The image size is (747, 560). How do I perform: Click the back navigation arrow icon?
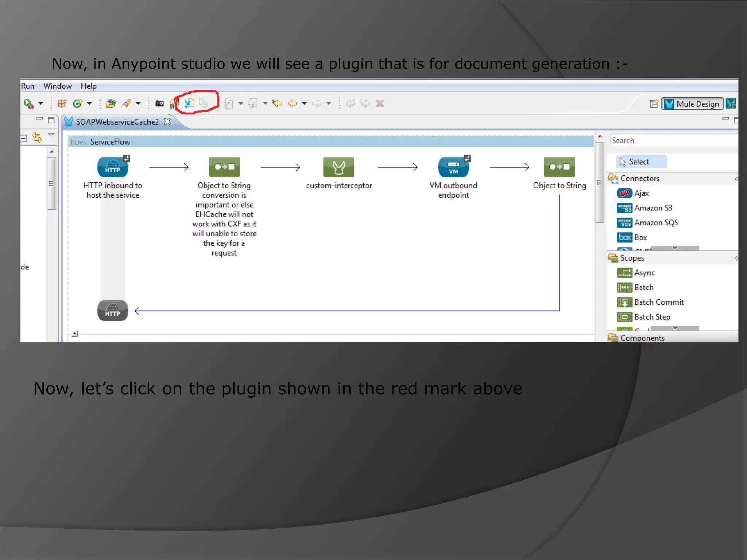[293, 104]
